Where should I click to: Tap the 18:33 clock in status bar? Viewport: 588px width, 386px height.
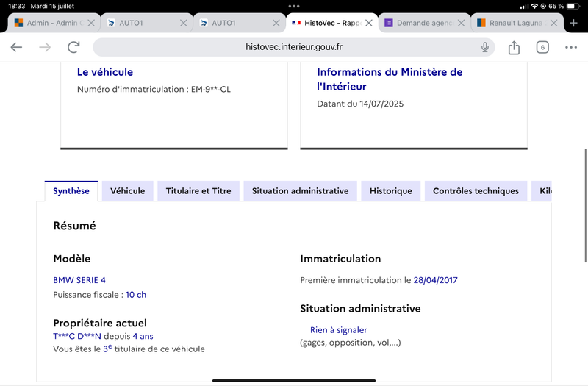tap(16, 7)
